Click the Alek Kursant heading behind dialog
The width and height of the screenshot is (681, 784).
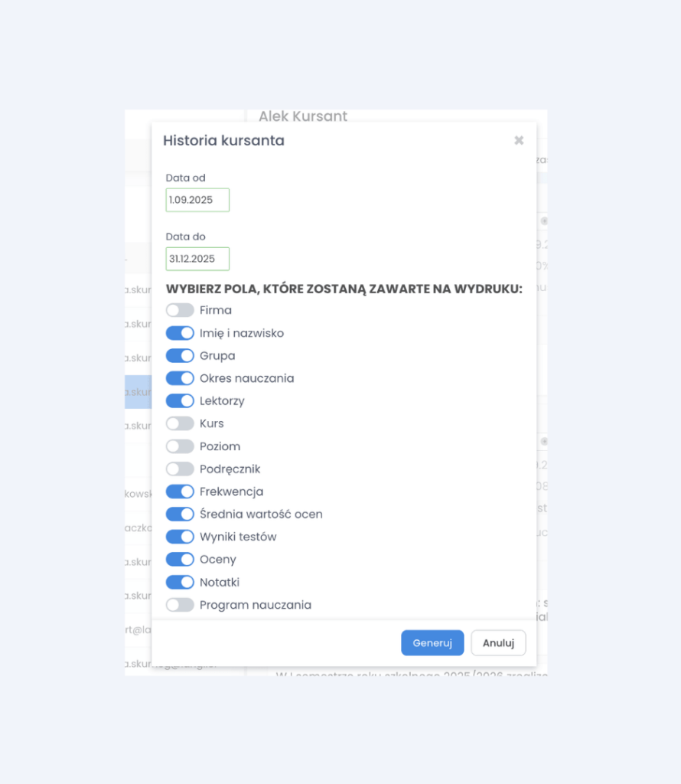pyautogui.click(x=303, y=116)
